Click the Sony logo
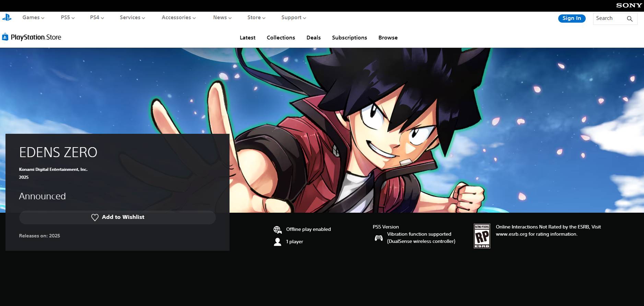The height and width of the screenshot is (306, 644). point(629,5)
